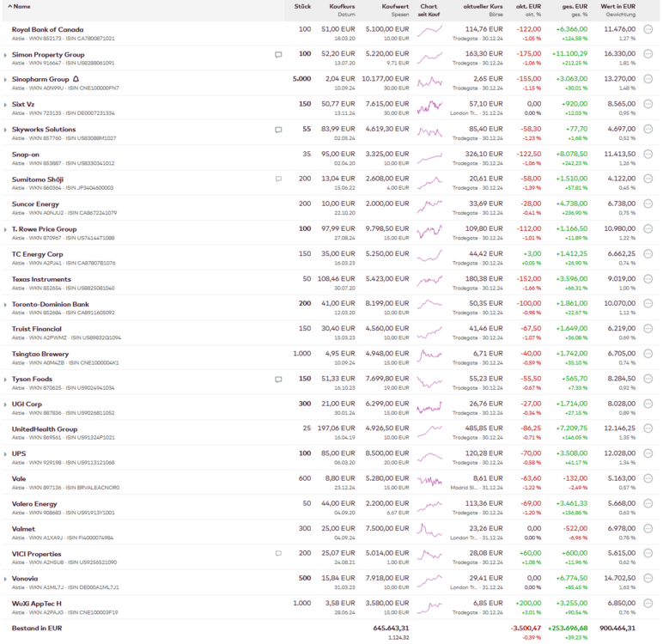The width and height of the screenshot is (663, 644).
Task: Open options menu for Vale
Action: click(x=648, y=478)
